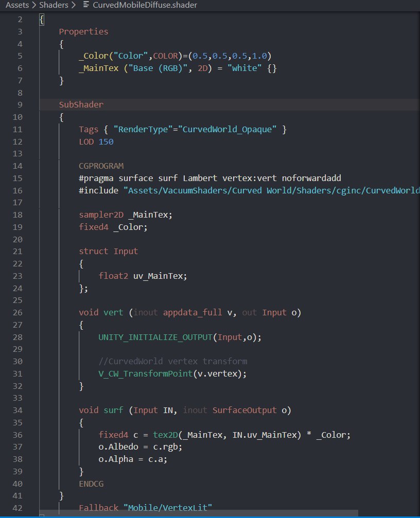Click the Tags keyword
Screen dimensions: 420x518
(x=89, y=129)
